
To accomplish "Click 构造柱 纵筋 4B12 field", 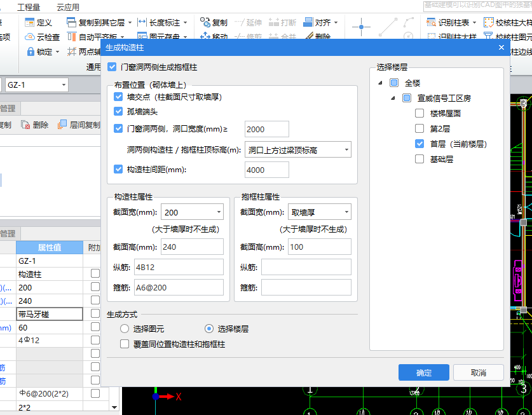I will tap(179, 267).
